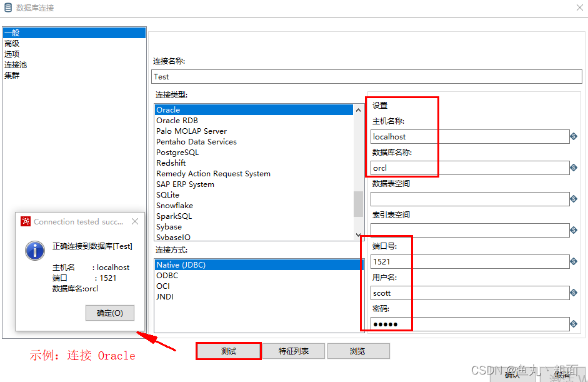Select ODBC access method

pos(259,276)
